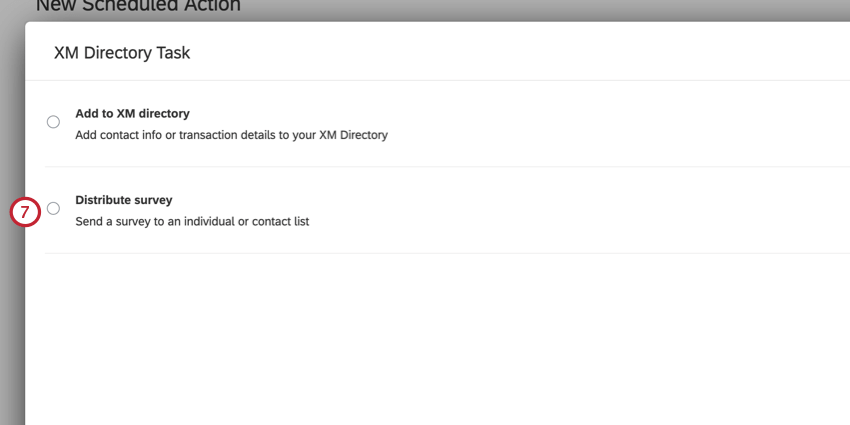The image size is (850, 425).
Task: Click the header separator under XM Directory Task
Action: point(437,80)
